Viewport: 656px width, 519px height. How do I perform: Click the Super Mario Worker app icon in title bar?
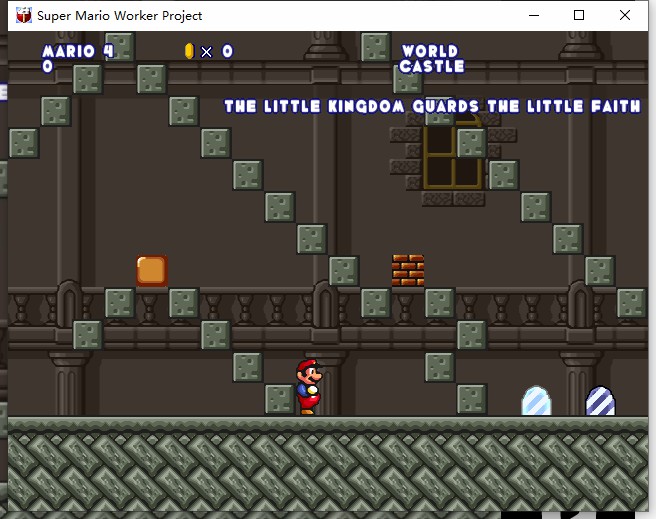tap(24, 15)
